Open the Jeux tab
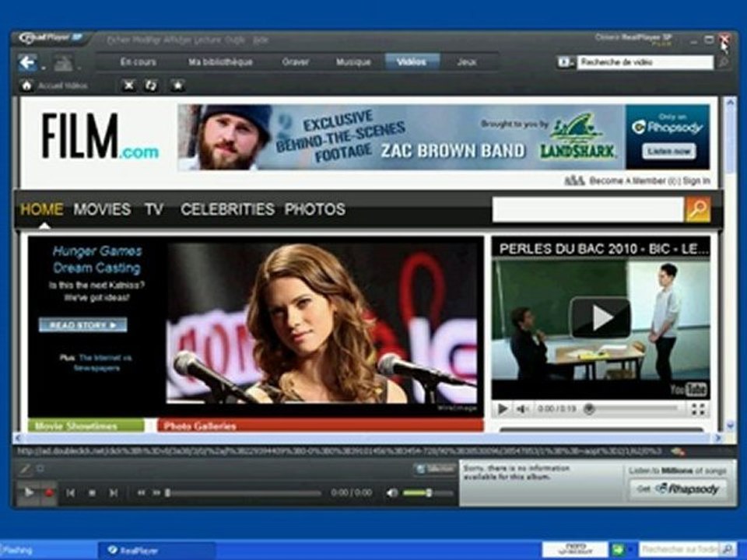Viewport: 747px width, 560px height. click(x=466, y=62)
